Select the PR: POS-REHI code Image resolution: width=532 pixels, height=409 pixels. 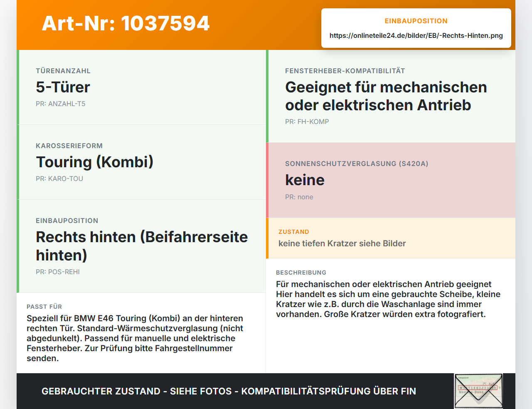pyautogui.click(x=58, y=272)
